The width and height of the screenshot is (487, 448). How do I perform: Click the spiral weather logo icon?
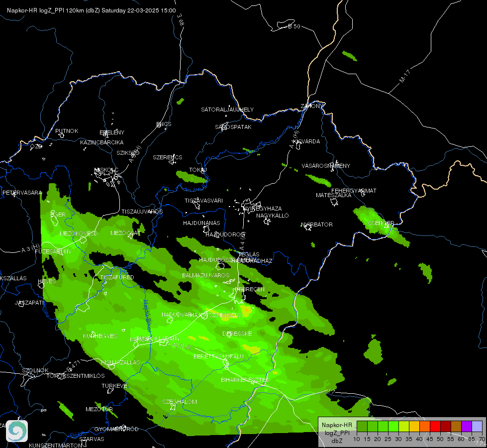click(17, 431)
